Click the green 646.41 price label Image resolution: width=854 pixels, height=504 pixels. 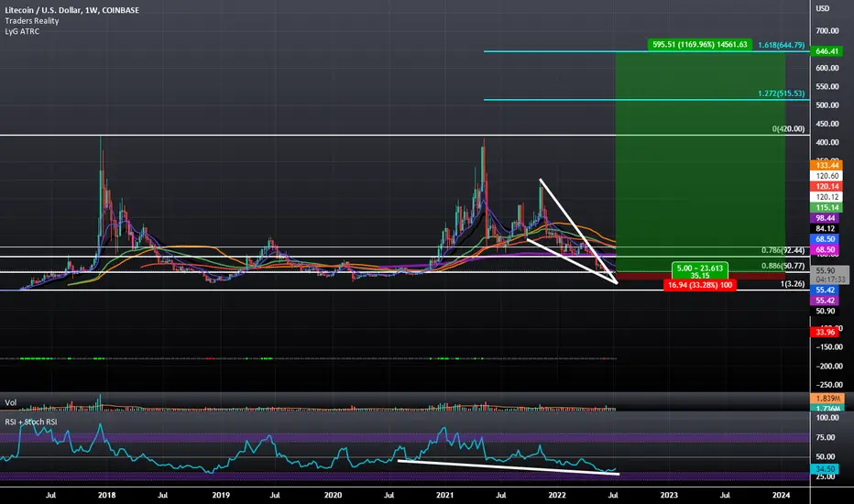tap(827, 51)
